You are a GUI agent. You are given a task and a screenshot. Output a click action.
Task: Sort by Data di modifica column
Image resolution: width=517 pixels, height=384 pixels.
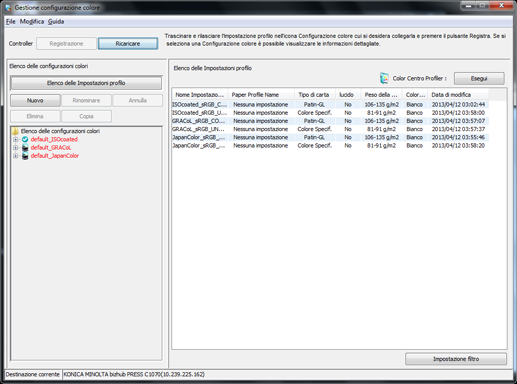(x=458, y=95)
